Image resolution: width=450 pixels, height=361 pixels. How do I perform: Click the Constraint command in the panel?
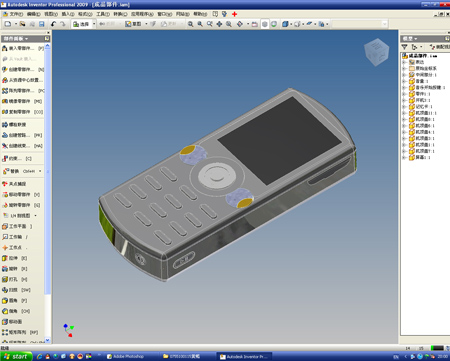click(17, 159)
